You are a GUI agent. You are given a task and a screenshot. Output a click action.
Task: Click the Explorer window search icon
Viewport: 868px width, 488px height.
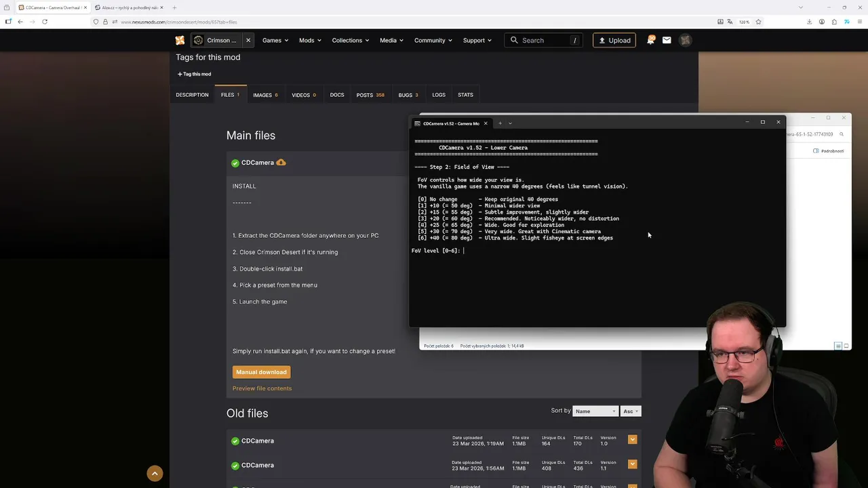tap(842, 134)
